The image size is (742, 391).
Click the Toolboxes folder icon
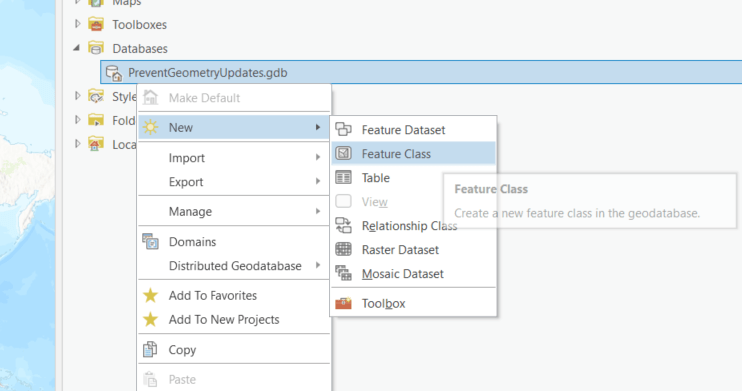(x=96, y=24)
